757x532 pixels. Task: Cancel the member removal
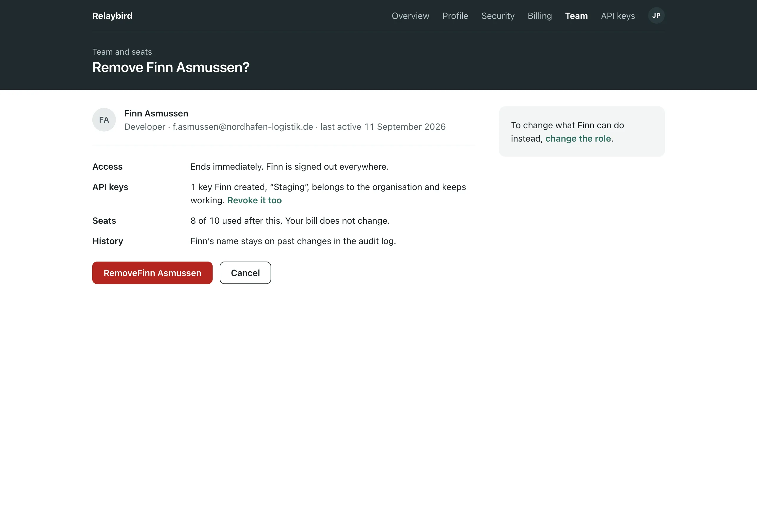tap(245, 273)
